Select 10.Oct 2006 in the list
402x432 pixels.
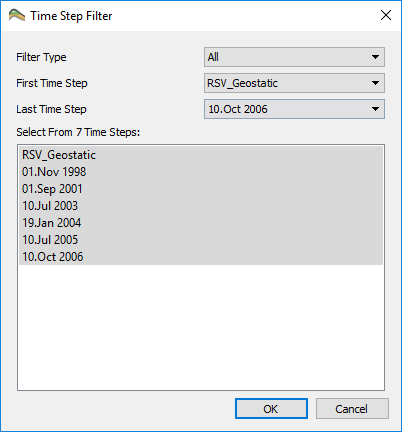(201, 257)
